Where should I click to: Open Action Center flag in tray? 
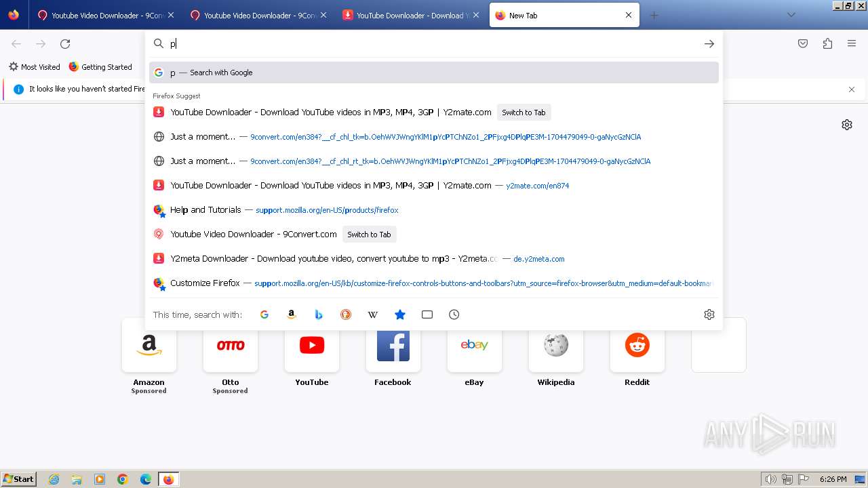point(804,479)
